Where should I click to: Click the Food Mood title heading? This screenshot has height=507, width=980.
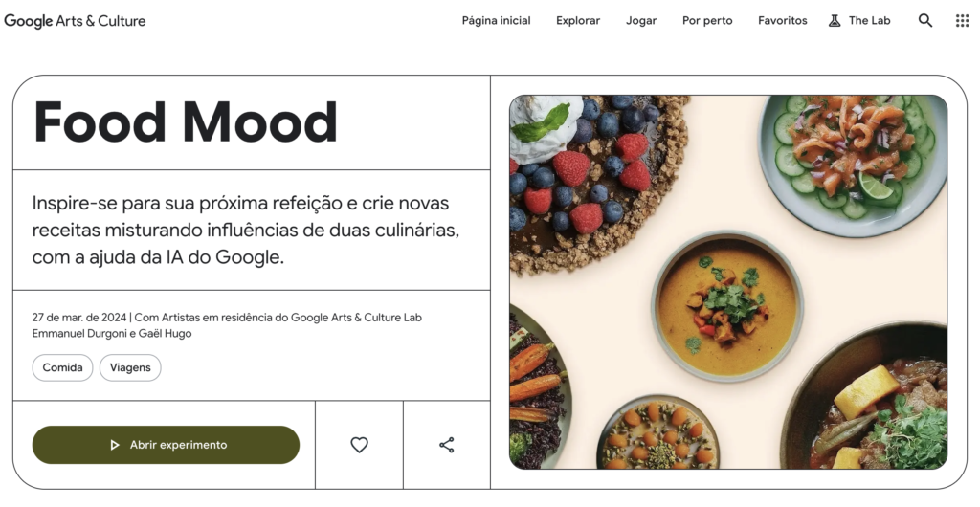point(185,121)
